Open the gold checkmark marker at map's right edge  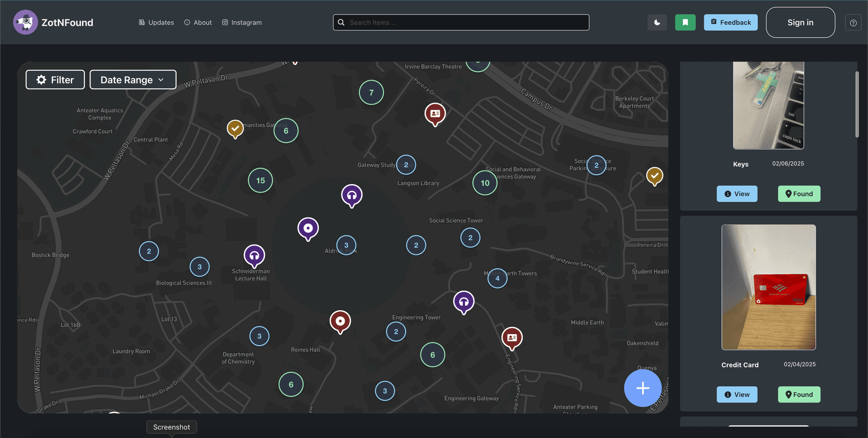tap(655, 176)
